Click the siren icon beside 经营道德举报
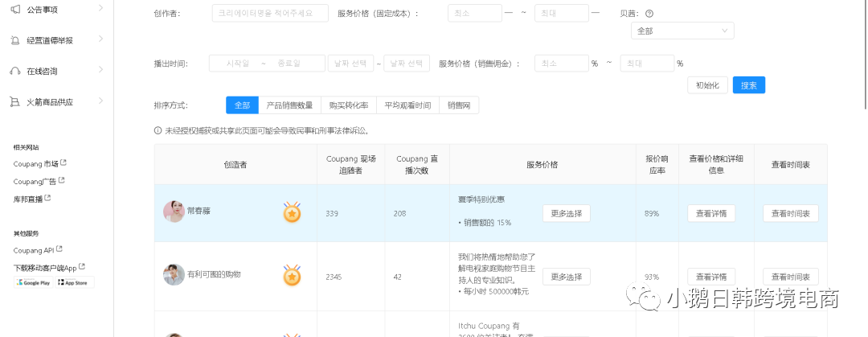Viewport: 868px width, 337px height. 15,40
